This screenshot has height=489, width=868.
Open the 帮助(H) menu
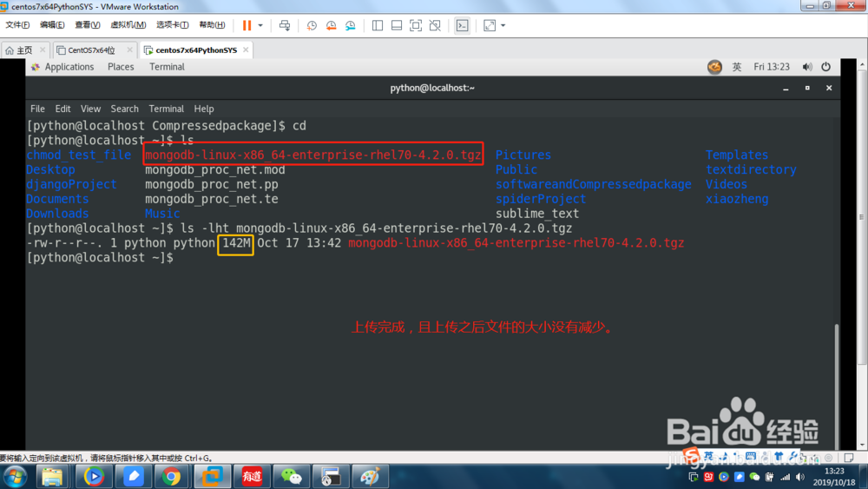(x=212, y=25)
